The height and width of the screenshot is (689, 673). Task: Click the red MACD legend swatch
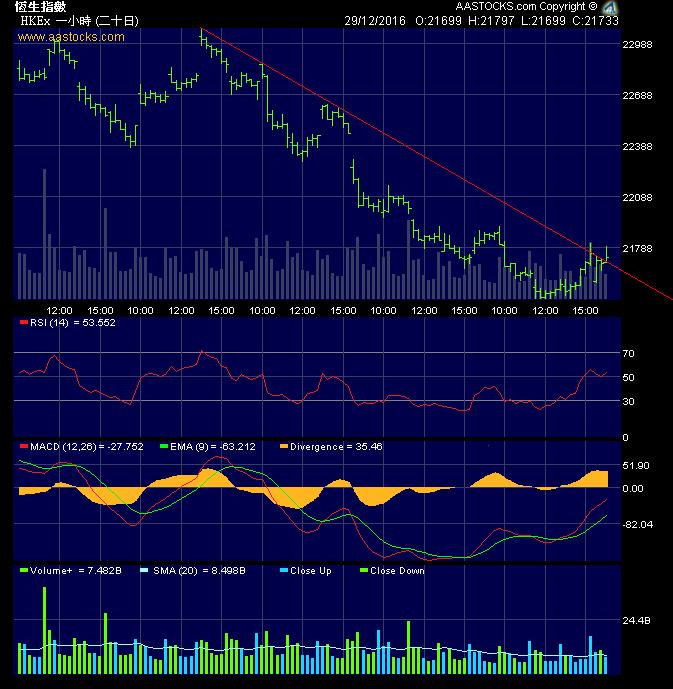click(24, 446)
